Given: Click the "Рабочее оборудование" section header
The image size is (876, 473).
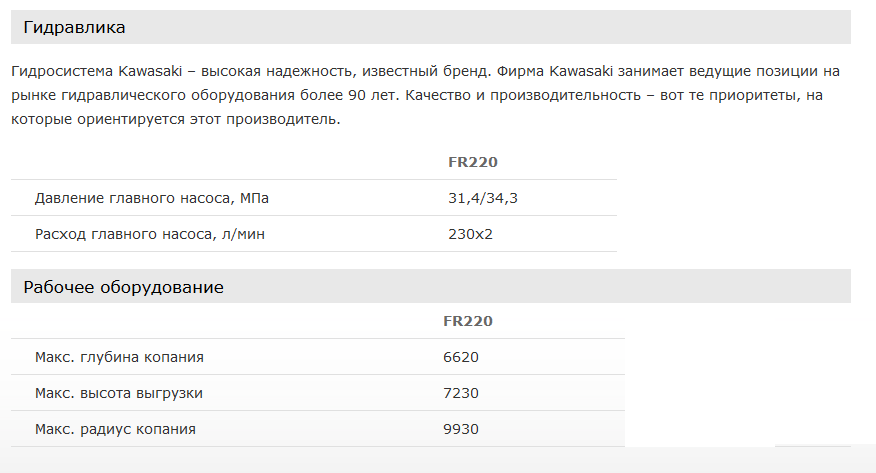Looking at the screenshot, I should [x=123, y=287].
